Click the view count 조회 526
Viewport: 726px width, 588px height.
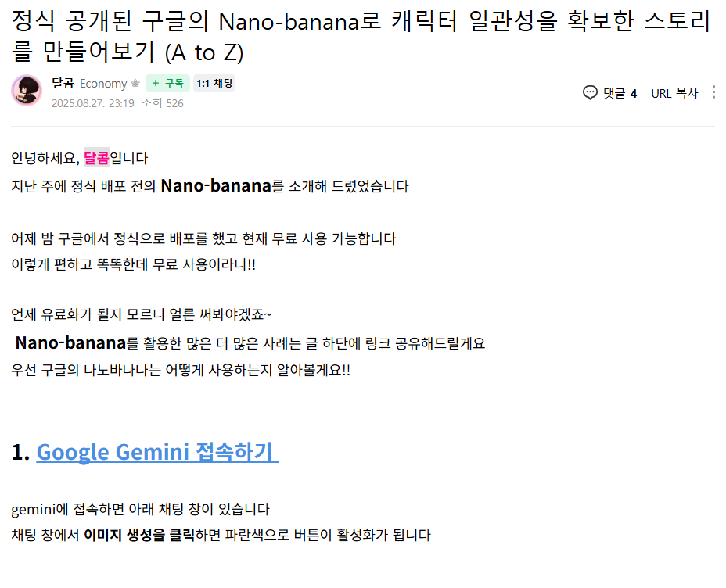pos(163,103)
